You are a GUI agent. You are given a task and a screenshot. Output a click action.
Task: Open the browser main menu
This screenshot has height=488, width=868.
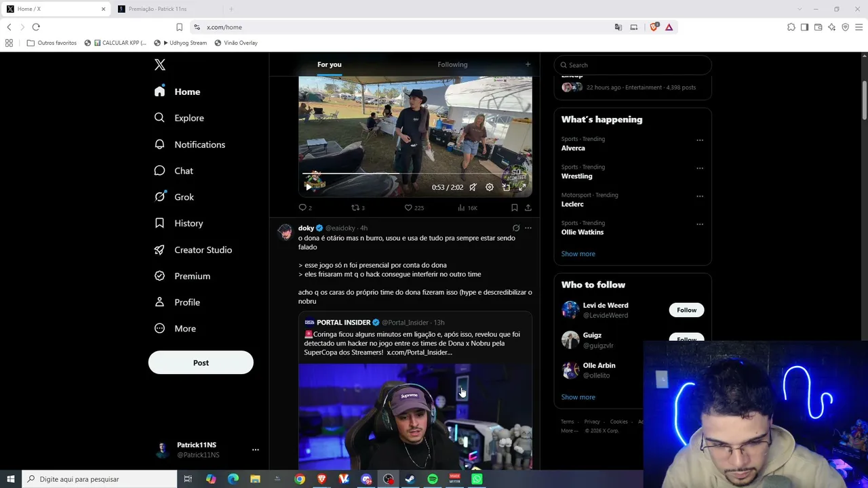(859, 27)
